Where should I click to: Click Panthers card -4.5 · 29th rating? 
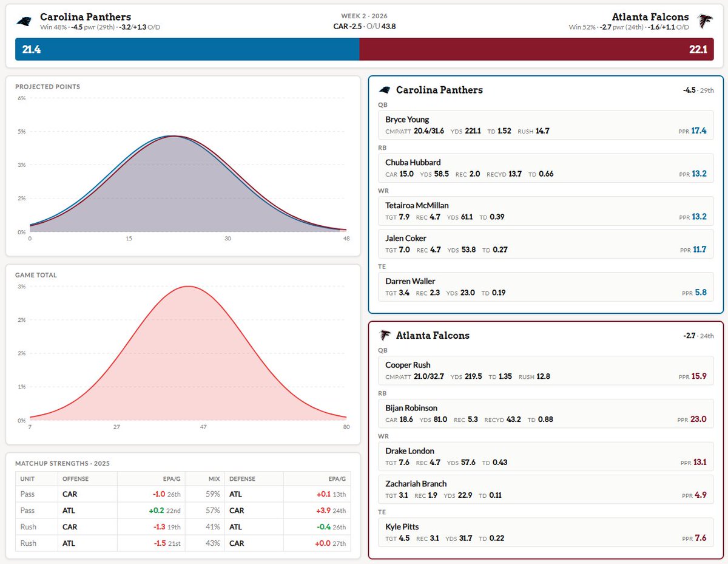click(x=698, y=90)
